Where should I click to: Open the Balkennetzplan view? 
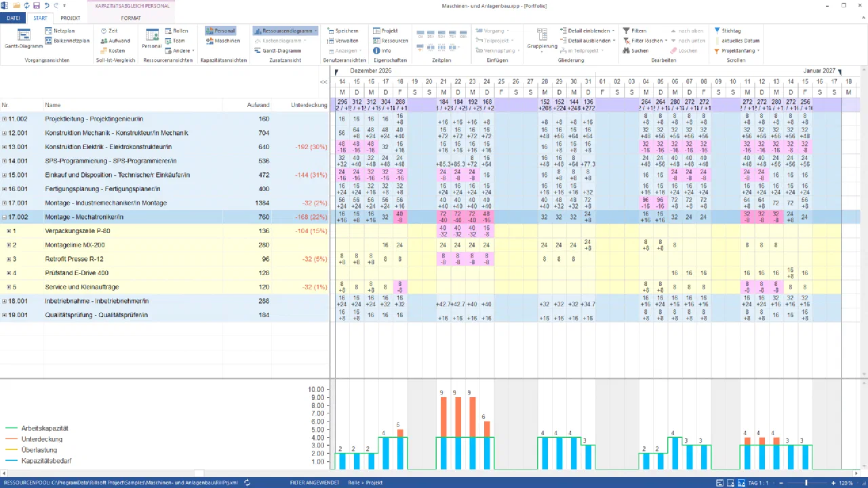(67, 41)
